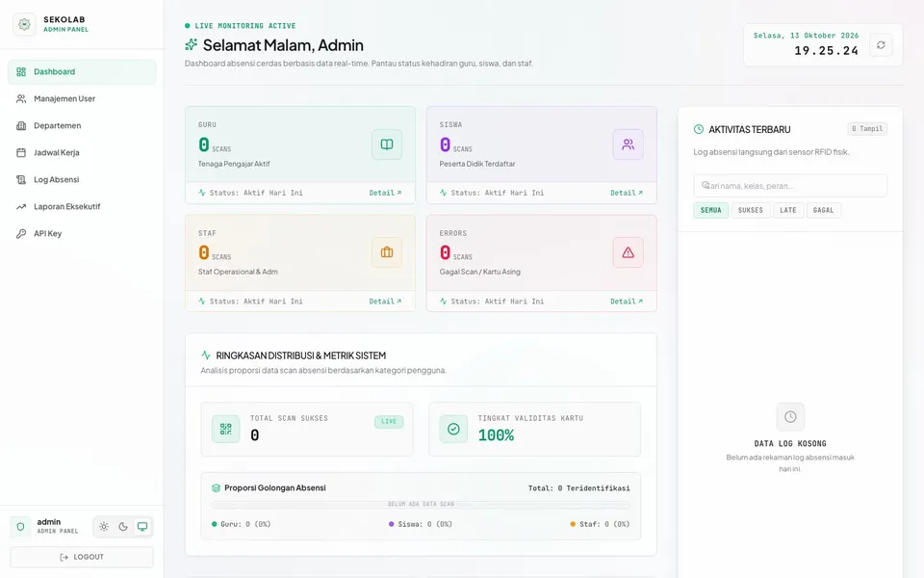
Task: Click the Logout button
Action: pos(82,557)
